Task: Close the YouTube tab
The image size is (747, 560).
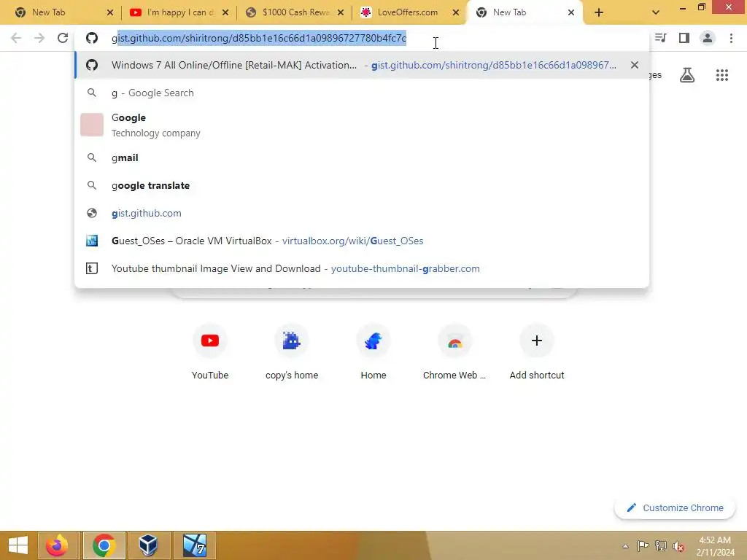Action: (x=225, y=12)
